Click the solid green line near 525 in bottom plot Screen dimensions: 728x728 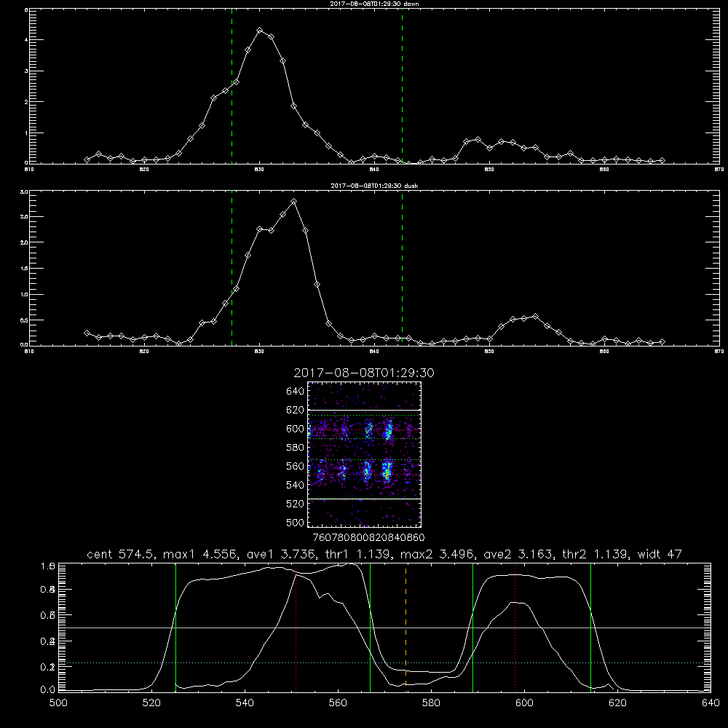click(175, 627)
